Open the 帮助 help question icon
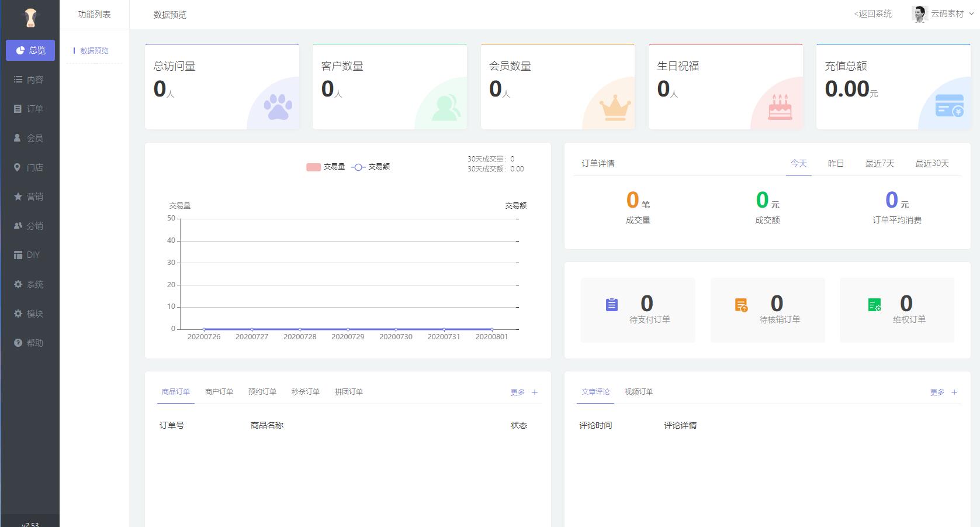The width and height of the screenshot is (980, 527). [x=18, y=343]
